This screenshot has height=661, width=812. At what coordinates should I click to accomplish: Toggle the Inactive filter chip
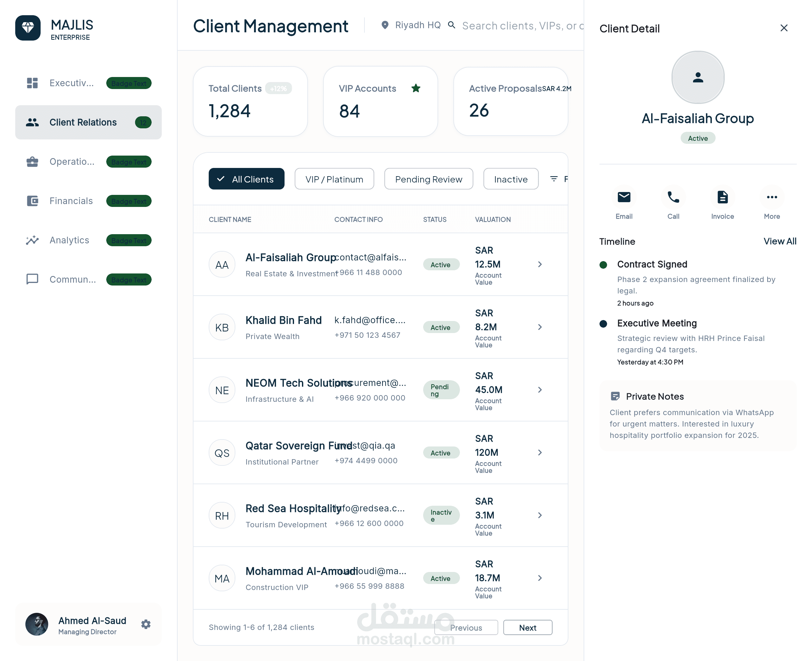510,179
